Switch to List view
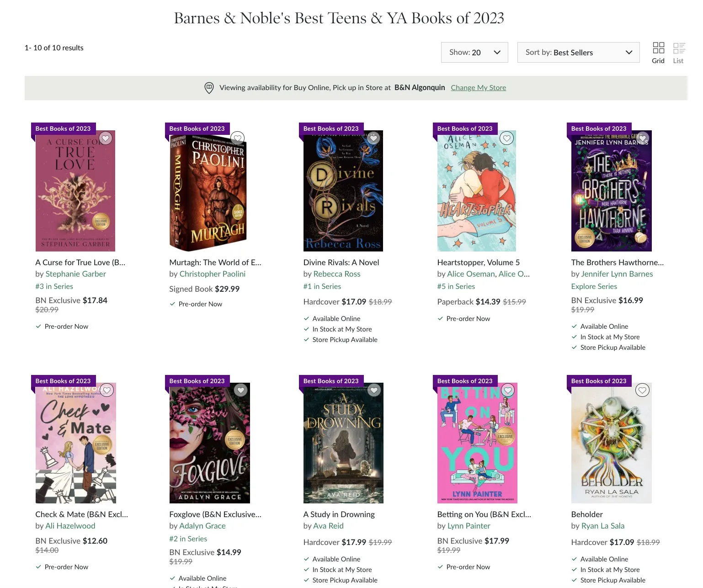Viewport: 703px width, 588px height. pos(679,53)
